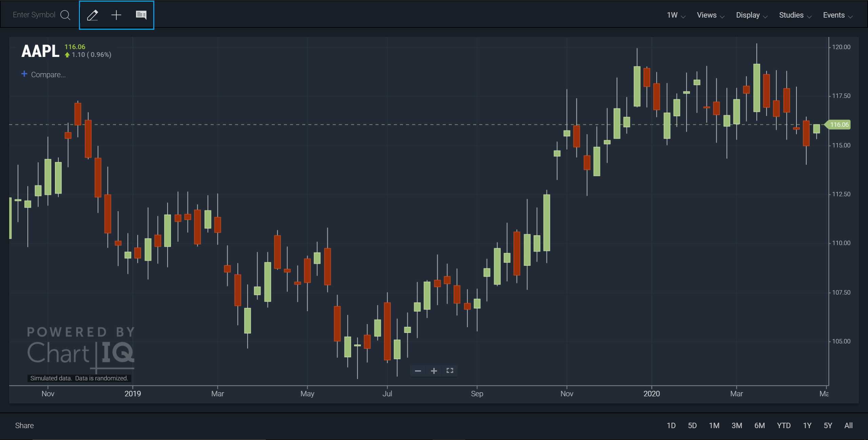Click the blue Compare plus icon

(24, 74)
